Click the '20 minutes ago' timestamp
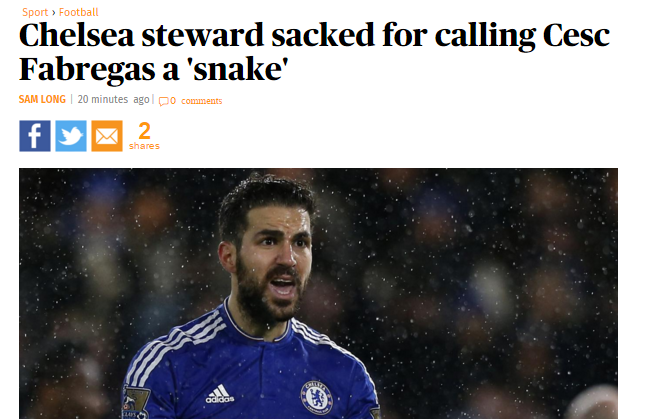The width and height of the screenshot is (672, 419). (x=113, y=99)
